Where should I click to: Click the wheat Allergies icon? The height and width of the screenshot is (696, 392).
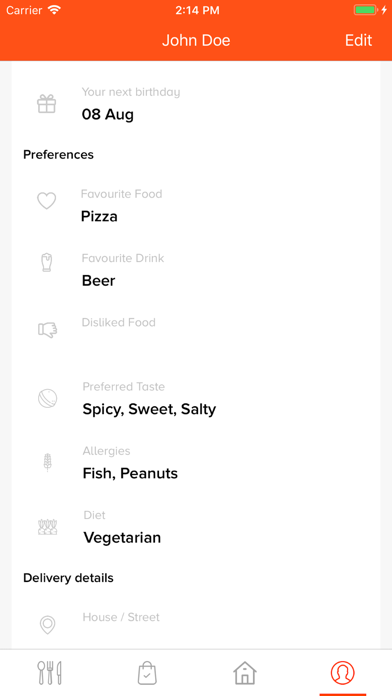point(47,462)
